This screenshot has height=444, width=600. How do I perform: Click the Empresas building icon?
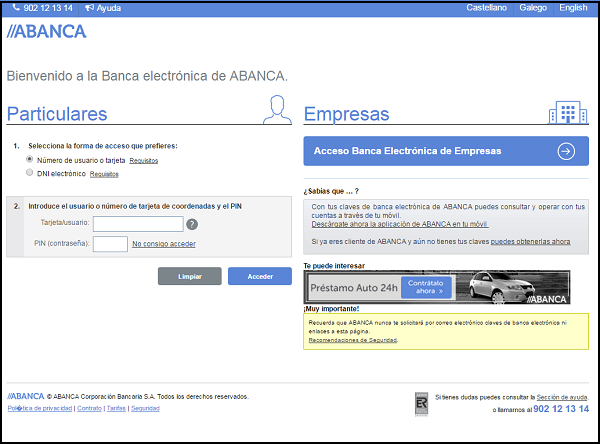tap(568, 112)
